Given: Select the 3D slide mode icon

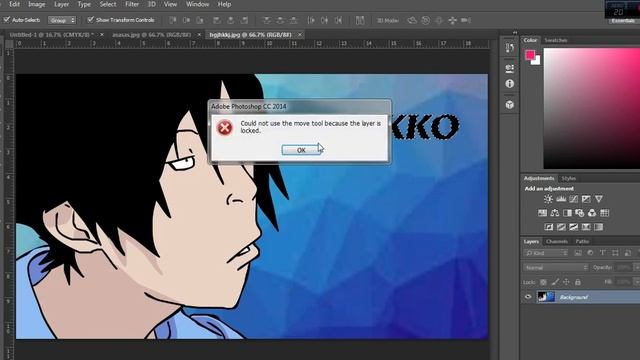Looking at the screenshot, I should coord(453,20).
